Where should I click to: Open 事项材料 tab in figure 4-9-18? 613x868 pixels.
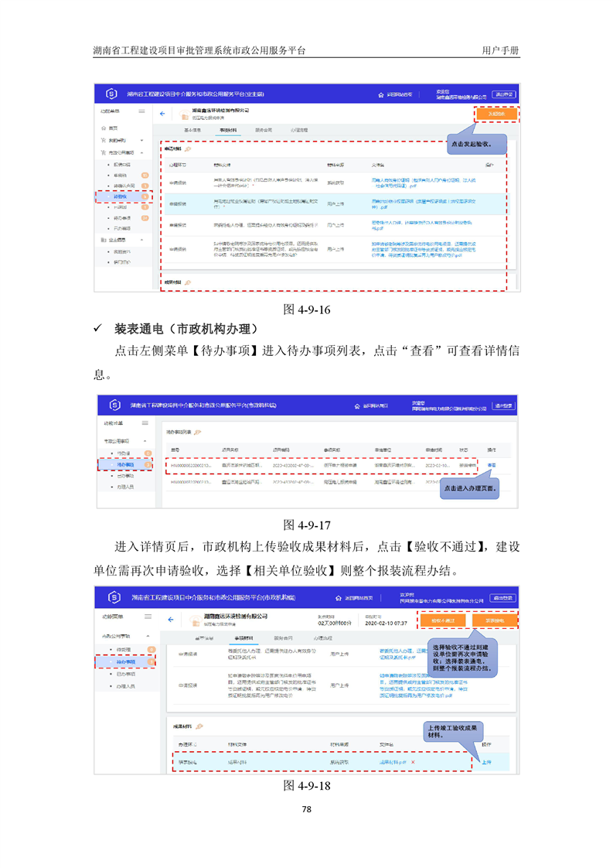pyautogui.click(x=243, y=638)
